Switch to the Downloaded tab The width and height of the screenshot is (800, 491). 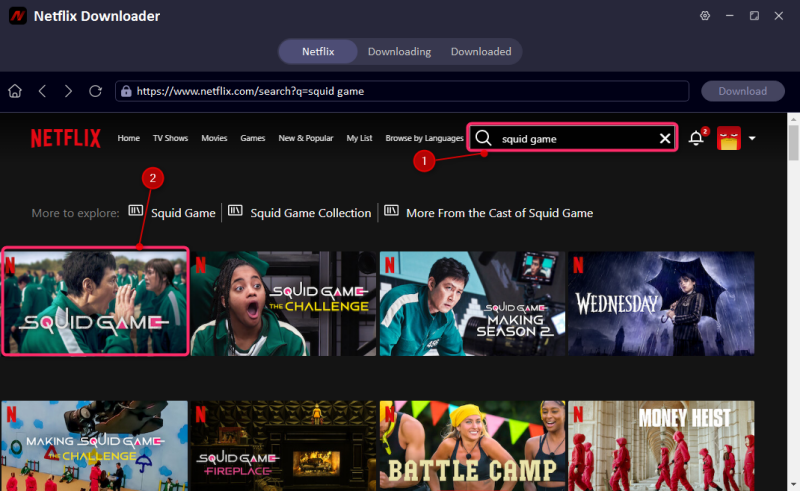tap(481, 52)
